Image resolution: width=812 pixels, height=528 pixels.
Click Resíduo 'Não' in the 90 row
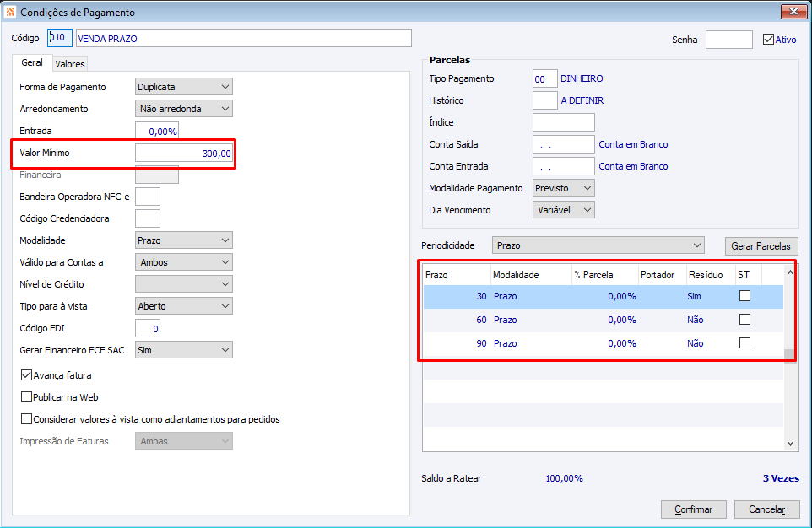(695, 343)
